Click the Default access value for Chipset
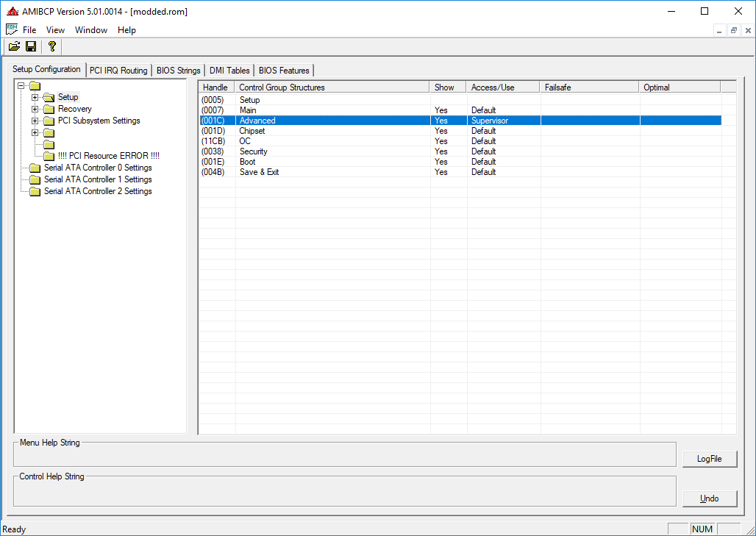This screenshot has height=536, width=756. tap(484, 131)
